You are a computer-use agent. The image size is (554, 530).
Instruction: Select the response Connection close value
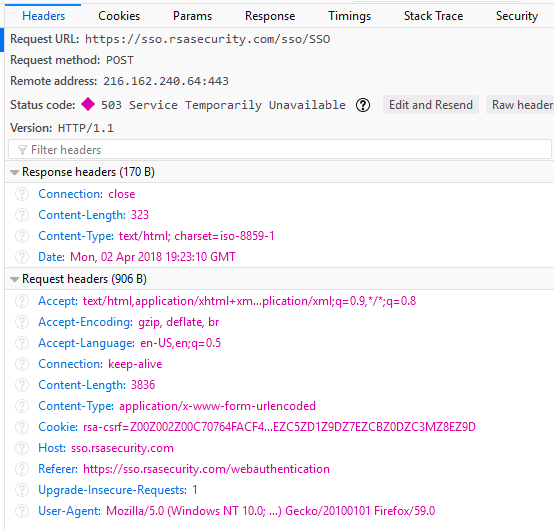click(122, 194)
